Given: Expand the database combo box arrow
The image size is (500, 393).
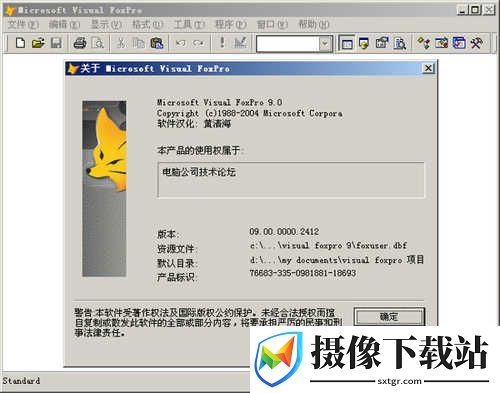Looking at the screenshot, I should 325,44.
